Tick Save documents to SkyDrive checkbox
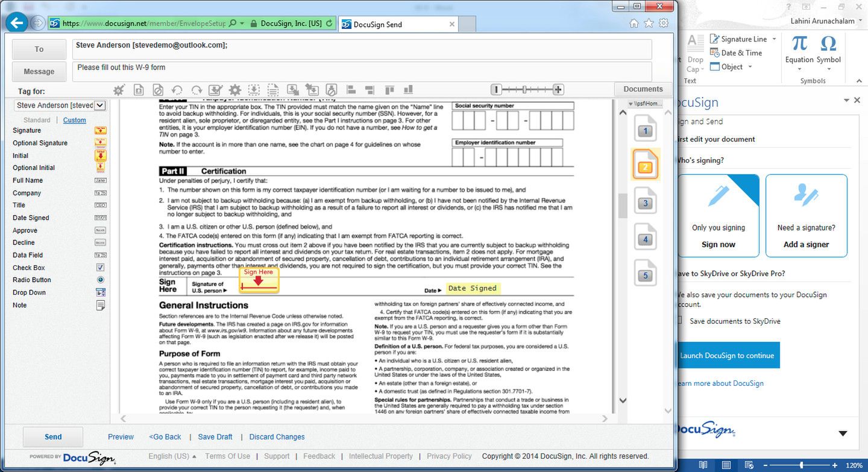The height and width of the screenshot is (472, 868). (x=679, y=321)
